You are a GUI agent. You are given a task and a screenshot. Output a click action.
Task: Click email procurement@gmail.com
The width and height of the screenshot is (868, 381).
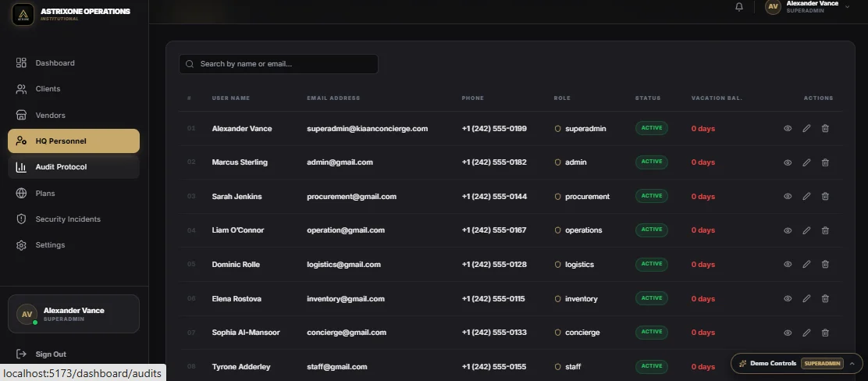click(351, 197)
